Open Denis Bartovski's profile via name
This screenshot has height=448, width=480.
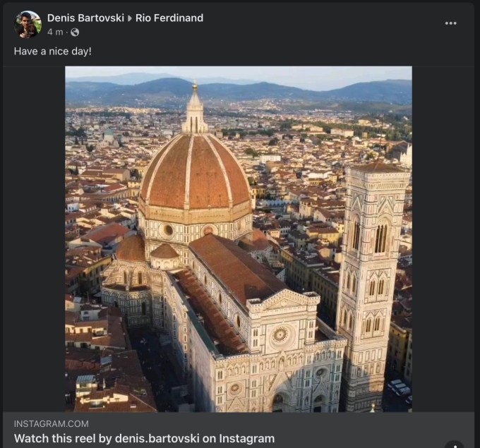coord(85,18)
